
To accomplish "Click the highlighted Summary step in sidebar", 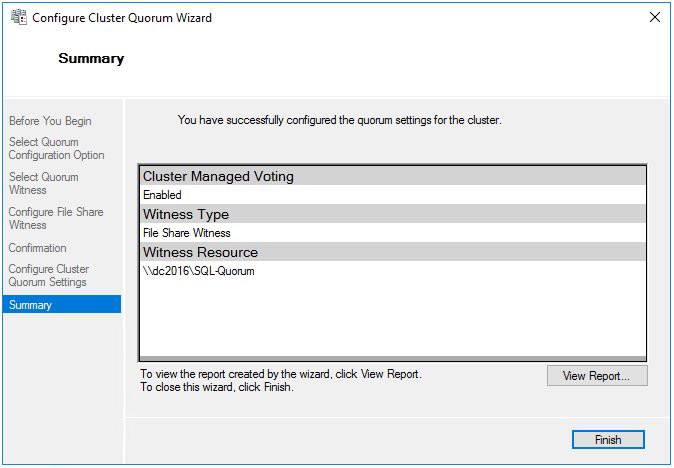I will (x=31, y=305).
